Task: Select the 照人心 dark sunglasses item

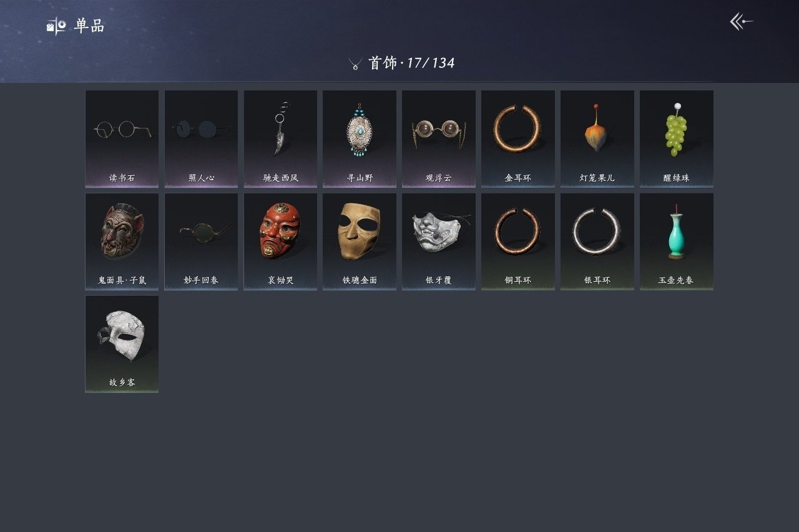Action: click(201, 139)
